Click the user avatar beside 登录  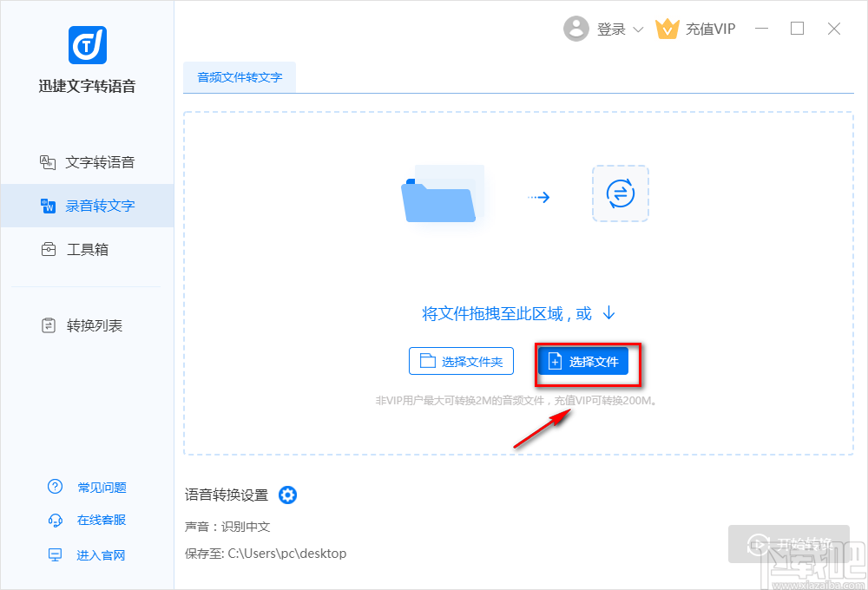coord(577,29)
